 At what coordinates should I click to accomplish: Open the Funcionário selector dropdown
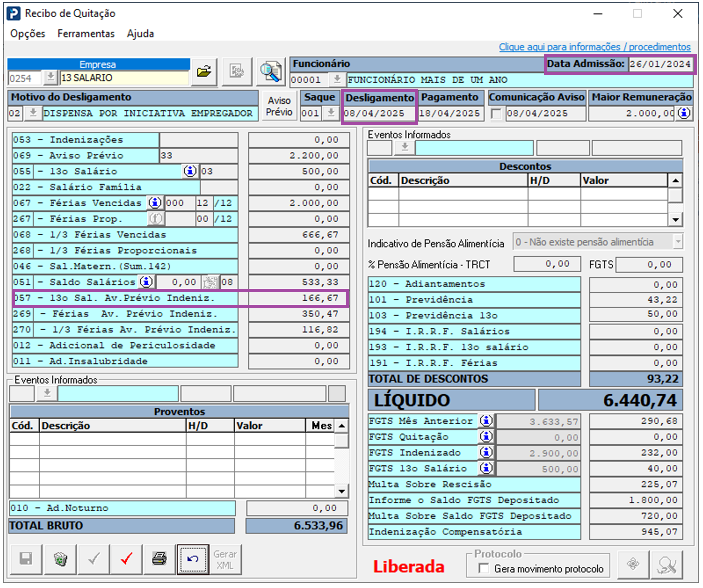tap(337, 79)
